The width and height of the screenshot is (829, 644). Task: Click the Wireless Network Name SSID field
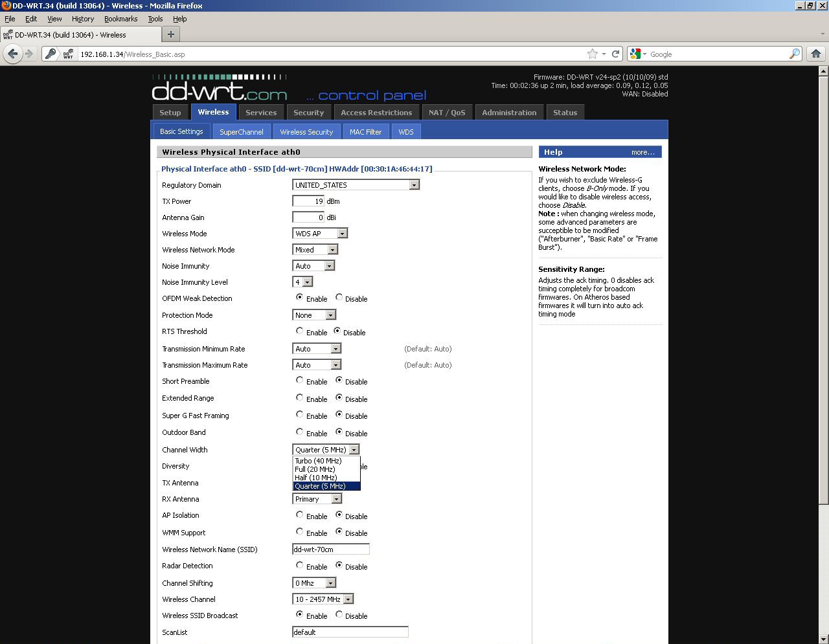click(x=331, y=549)
